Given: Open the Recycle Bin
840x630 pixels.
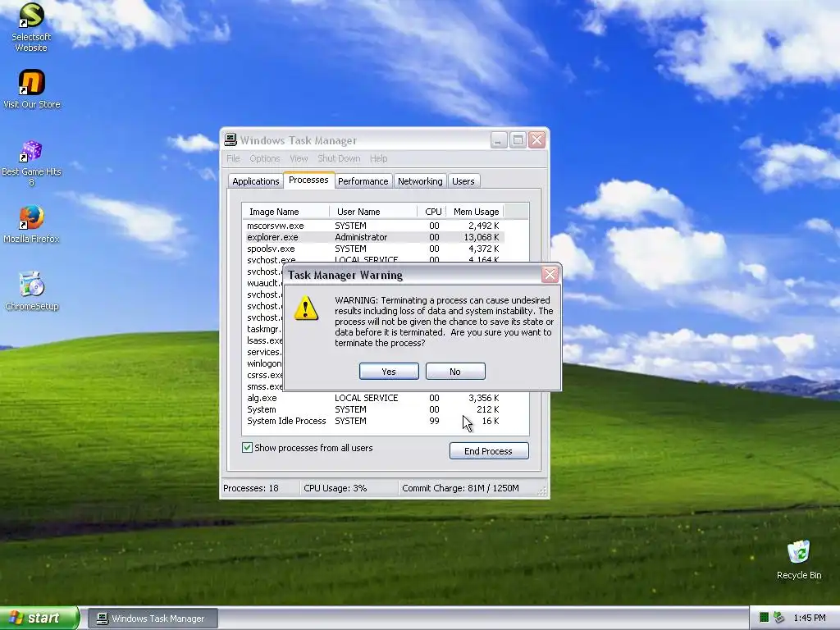Looking at the screenshot, I should [x=798, y=559].
